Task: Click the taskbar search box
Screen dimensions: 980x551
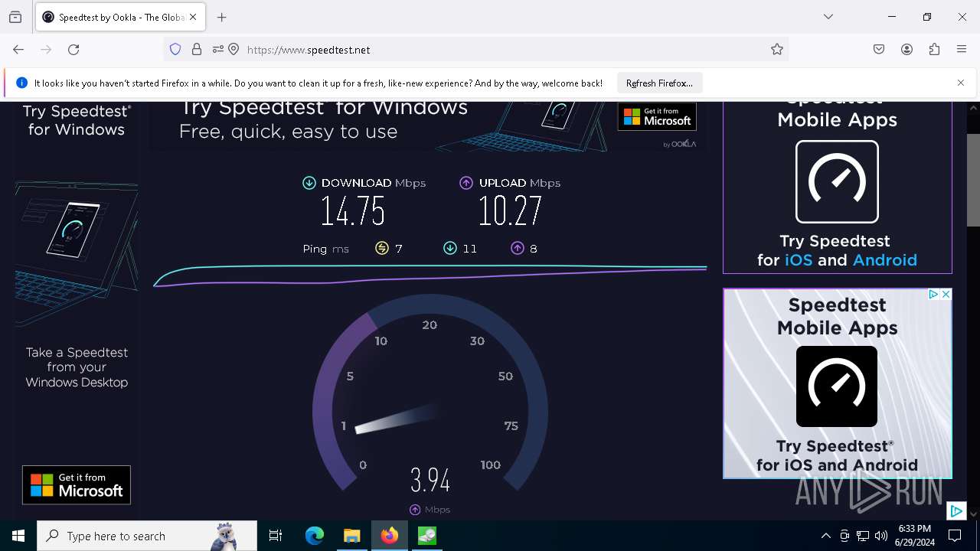Action: click(147, 536)
